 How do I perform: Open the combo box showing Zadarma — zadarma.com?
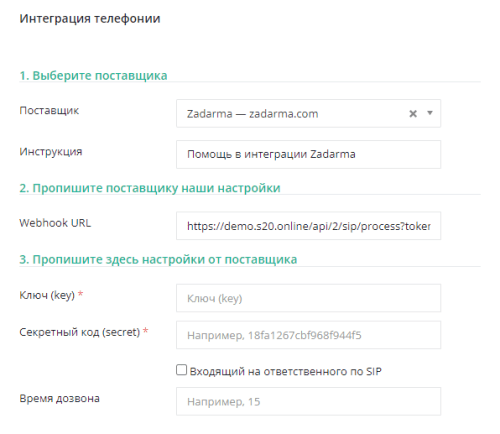(308, 113)
